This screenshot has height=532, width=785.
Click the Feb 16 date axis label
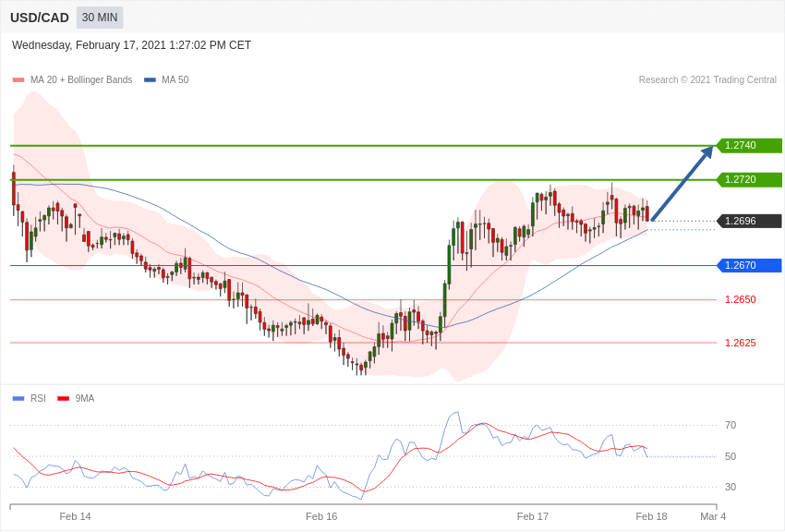pyautogui.click(x=321, y=516)
